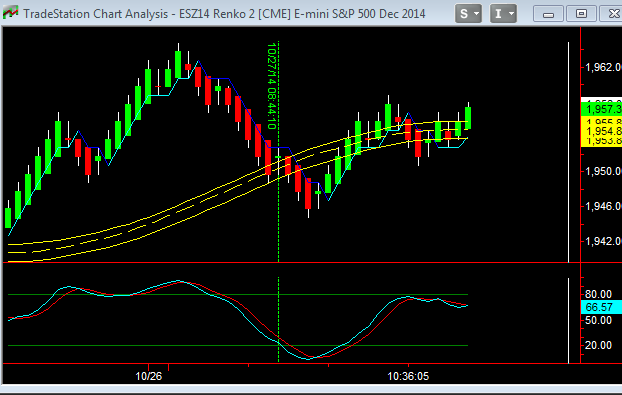Click the 1,950.0 price axis label
The image size is (622, 395).
pos(603,171)
